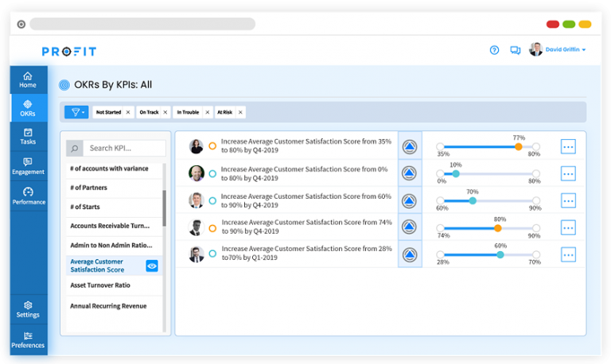
Task: Open Performance section in sidebar
Action: pos(28,196)
